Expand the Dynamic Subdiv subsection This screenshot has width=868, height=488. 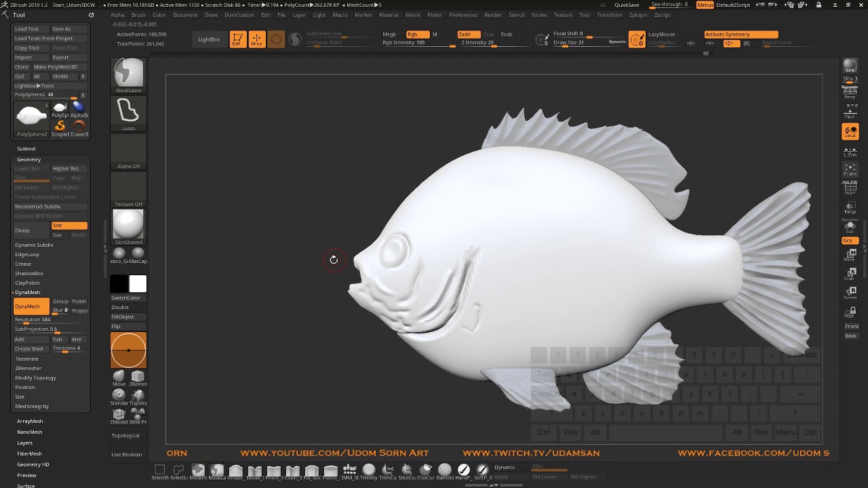coord(35,245)
